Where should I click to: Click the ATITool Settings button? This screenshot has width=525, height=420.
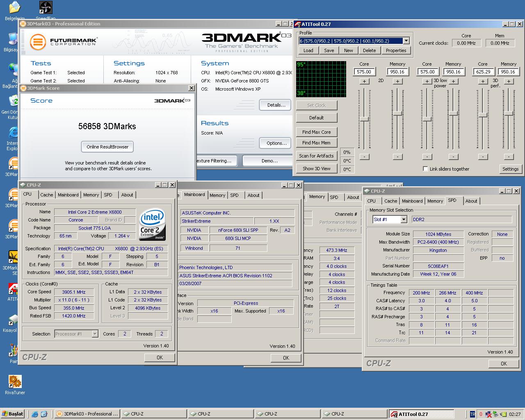[511, 169]
